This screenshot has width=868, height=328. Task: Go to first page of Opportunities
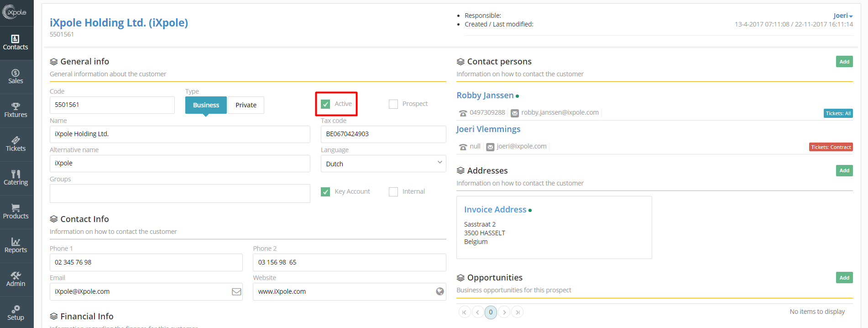[x=464, y=312]
